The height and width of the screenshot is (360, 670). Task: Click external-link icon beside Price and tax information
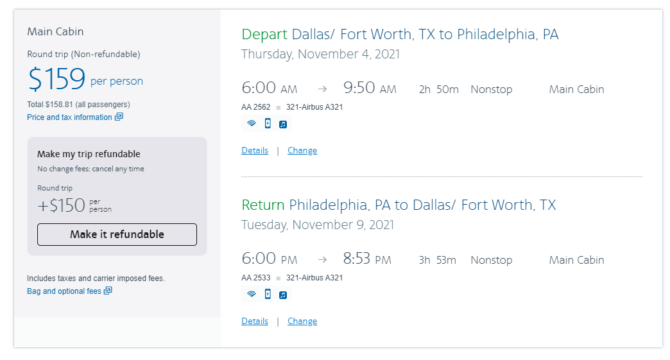(118, 117)
